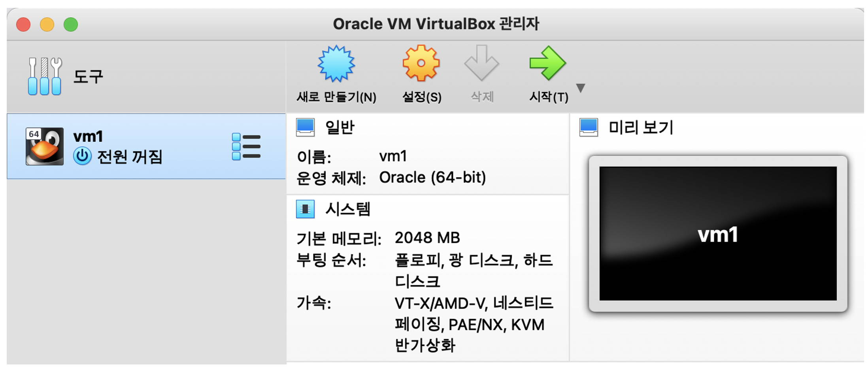Open 설정(S) settings gear
The height and width of the screenshot is (368, 868).
tap(421, 74)
